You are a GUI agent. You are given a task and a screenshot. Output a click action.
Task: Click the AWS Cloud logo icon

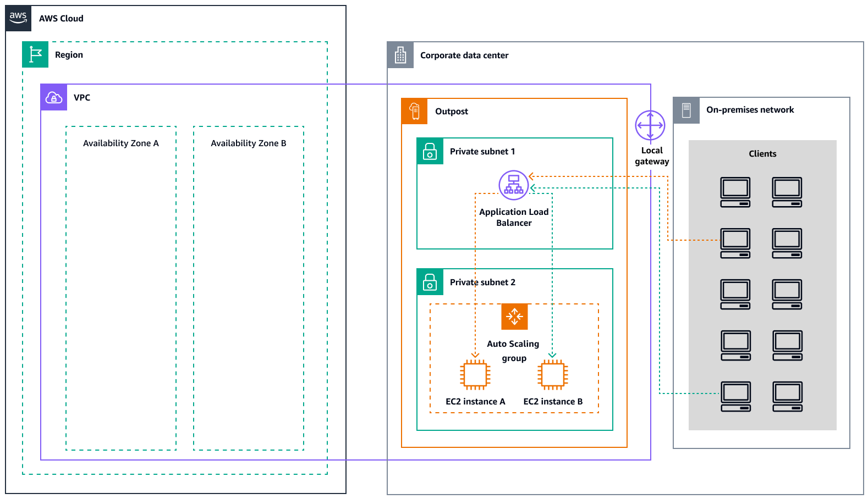18,18
